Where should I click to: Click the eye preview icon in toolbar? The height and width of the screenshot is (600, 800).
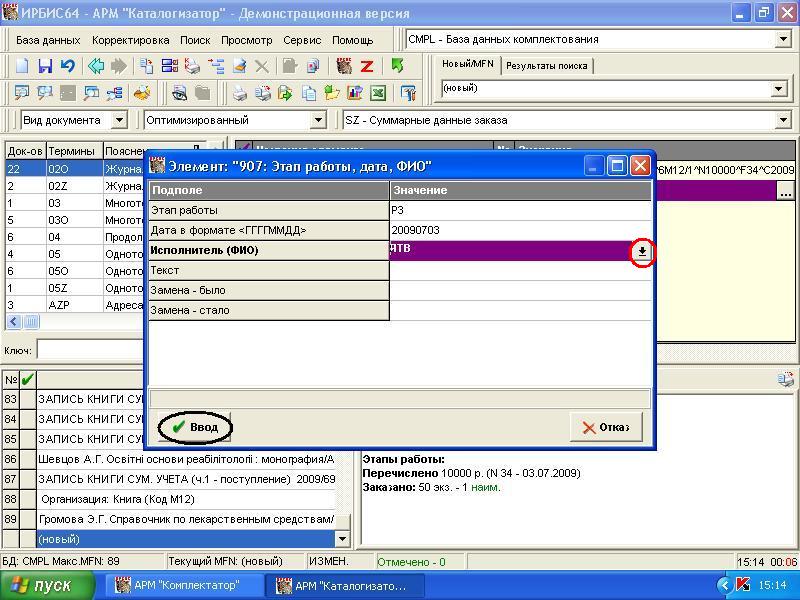(179, 93)
